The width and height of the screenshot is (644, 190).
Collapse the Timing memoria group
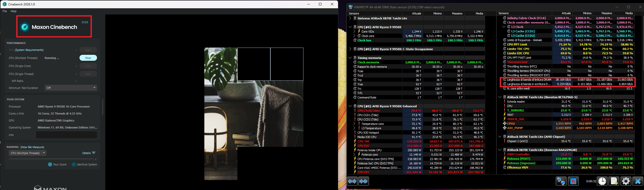tap(350, 58)
